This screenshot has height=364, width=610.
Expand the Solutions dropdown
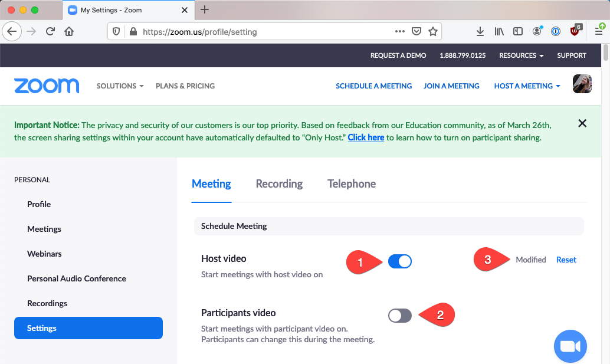(x=120, y=86)
